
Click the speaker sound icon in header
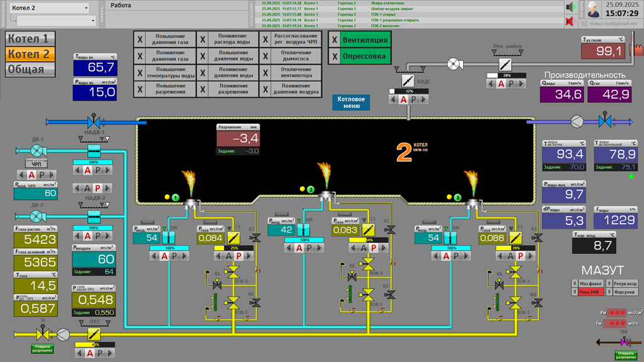point(570,7)
